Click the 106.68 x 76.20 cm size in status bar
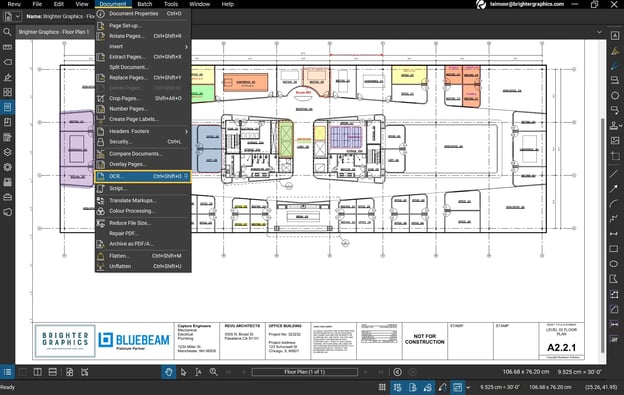The width and height of the screenshot is (624, 395). pos(550,387)
